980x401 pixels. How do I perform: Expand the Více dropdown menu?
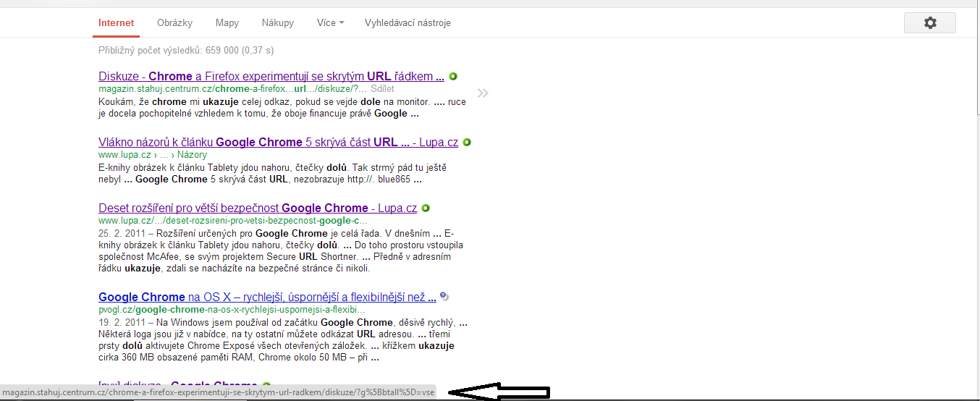330,22
